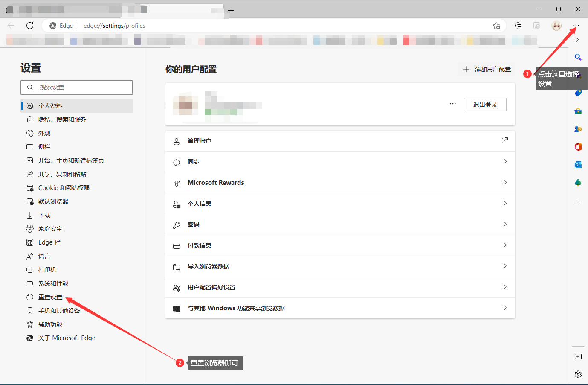The image size is (588, 385).
Task: Expand the 密码 passwords row
Action: tap(340, 225)
